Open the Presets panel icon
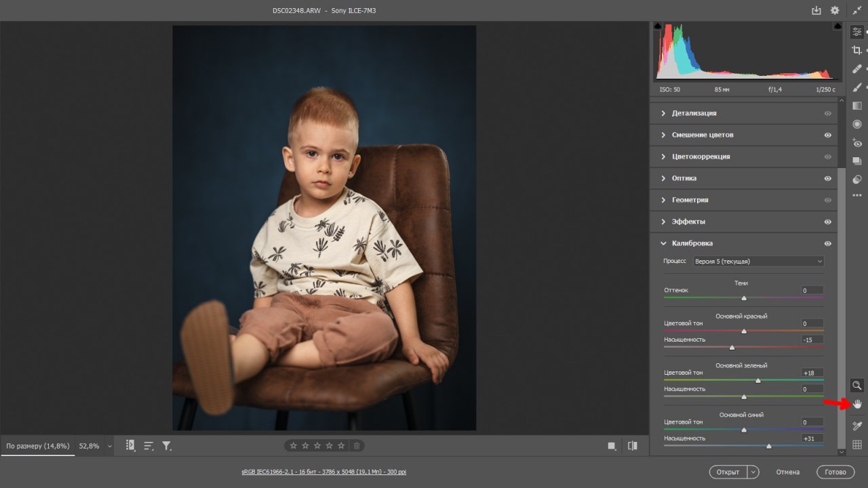The width and height of the screenshot is (868, 488). tap(857, 180)
